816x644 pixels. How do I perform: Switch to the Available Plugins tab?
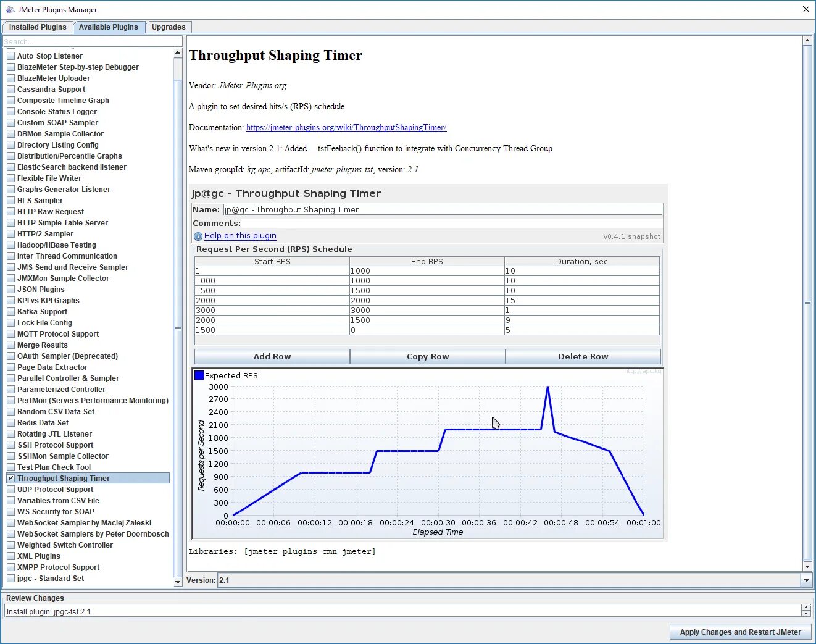[x=109, y=27]
